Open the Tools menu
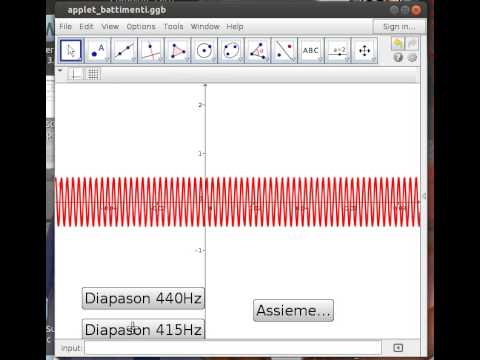The height and width of the screenshot is (360, 480). coord(173,27)
